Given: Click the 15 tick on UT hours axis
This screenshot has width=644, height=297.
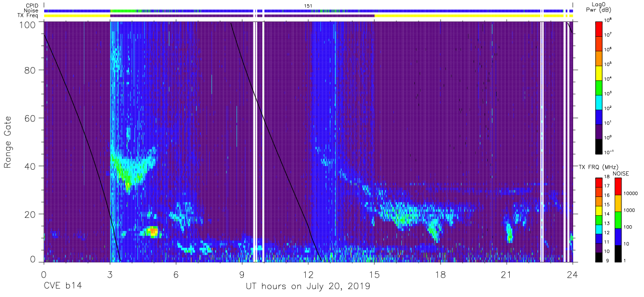Looking at the screenshot, I should point(374,274).
